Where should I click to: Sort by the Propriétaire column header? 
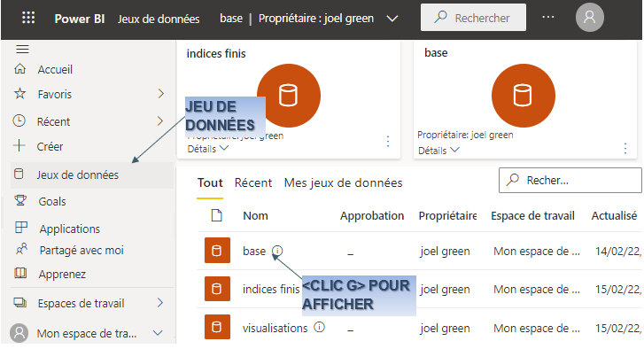[447, 216]
